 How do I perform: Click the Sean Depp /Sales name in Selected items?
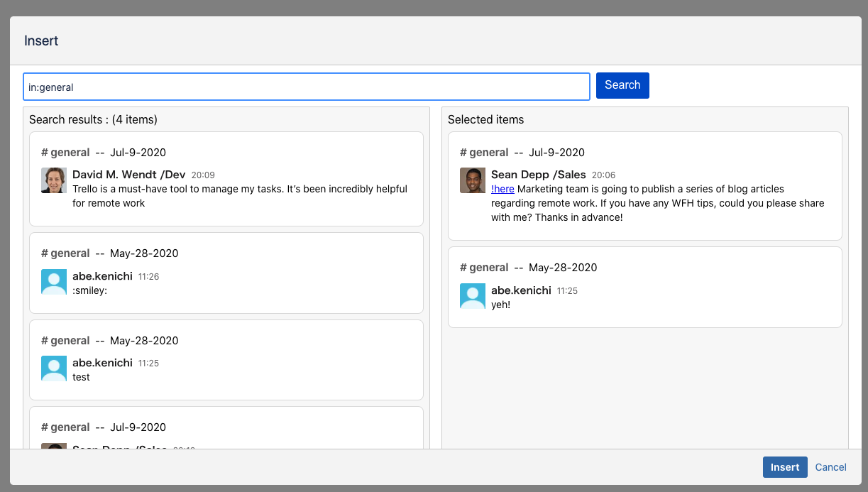(538, 174)
